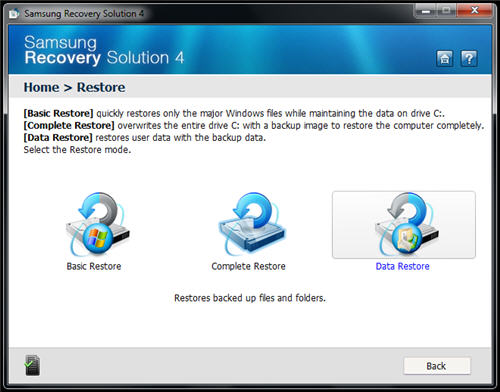This screenshot has height=392, width=500.
Task: Open the Basic Restore mode icon
Action: coord(97,225)
